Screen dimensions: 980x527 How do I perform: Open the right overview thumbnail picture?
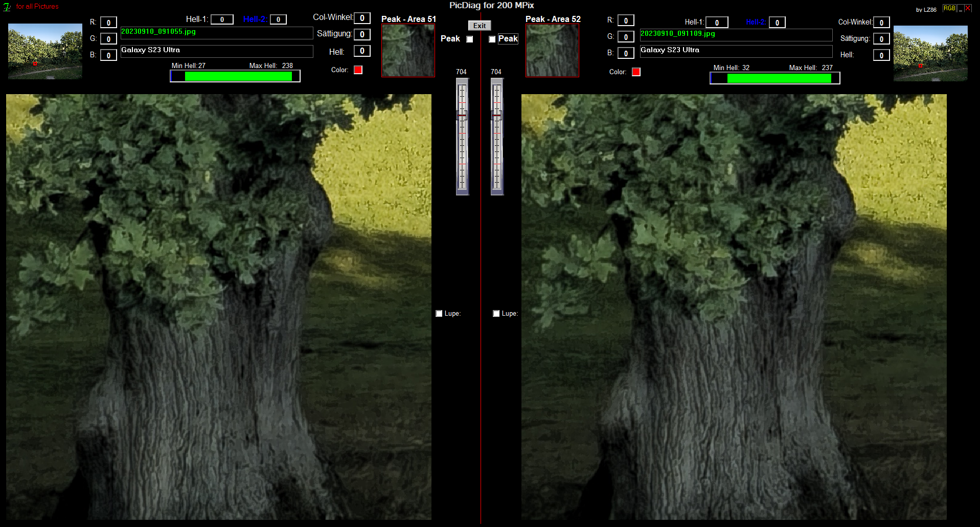point(930,53)
